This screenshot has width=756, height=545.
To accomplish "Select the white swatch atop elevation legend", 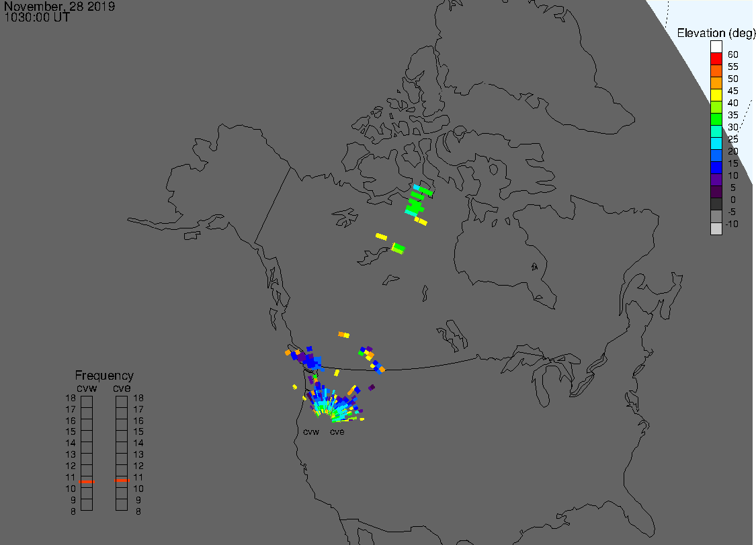I will click(716, 47).
